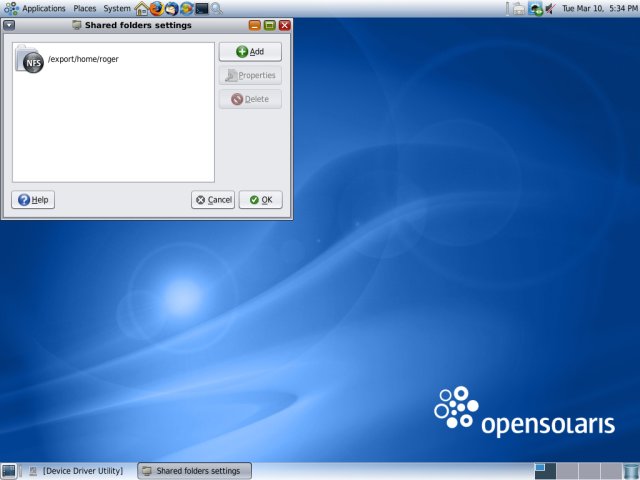Add a new shared folder
Viewport: 640px width, 480px height.
tap(250, 52)
